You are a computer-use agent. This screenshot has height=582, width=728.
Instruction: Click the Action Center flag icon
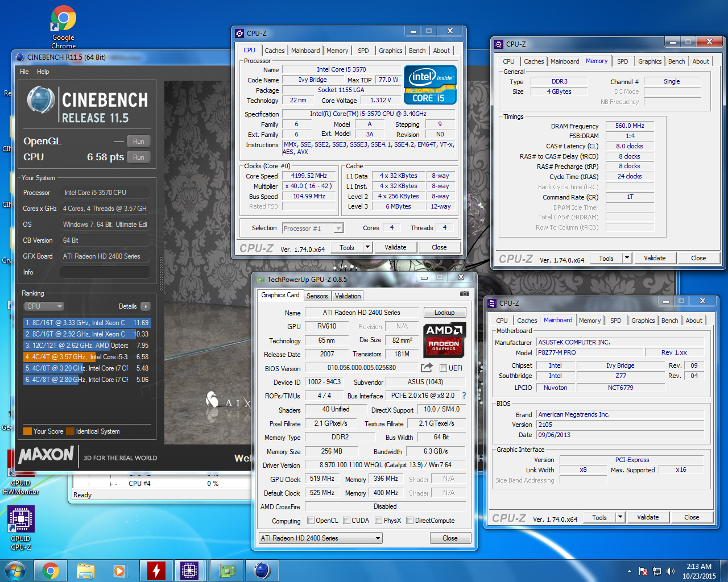tap(643, 571)
